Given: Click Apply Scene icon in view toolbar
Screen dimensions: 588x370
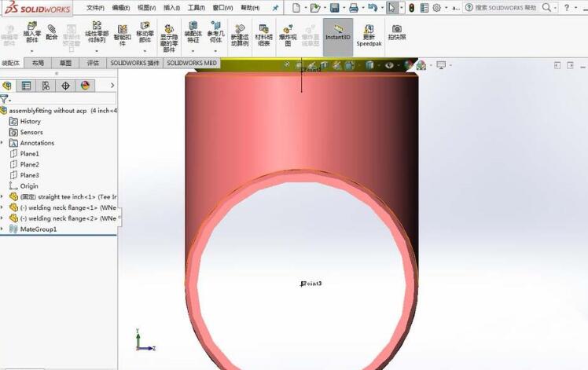Looking at the screenshot, I should [x=421, y=65].
